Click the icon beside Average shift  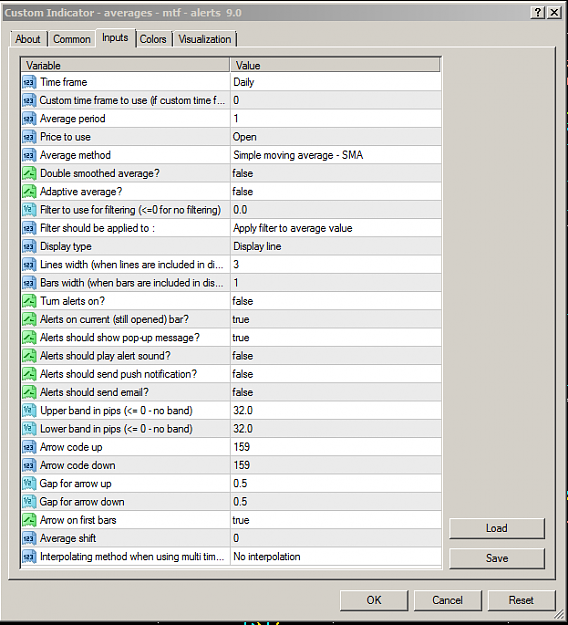point(29,539)
